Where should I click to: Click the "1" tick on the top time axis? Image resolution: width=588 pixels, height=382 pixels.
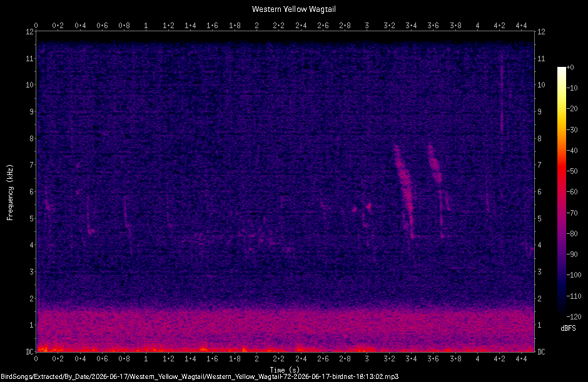coord(146,26)
